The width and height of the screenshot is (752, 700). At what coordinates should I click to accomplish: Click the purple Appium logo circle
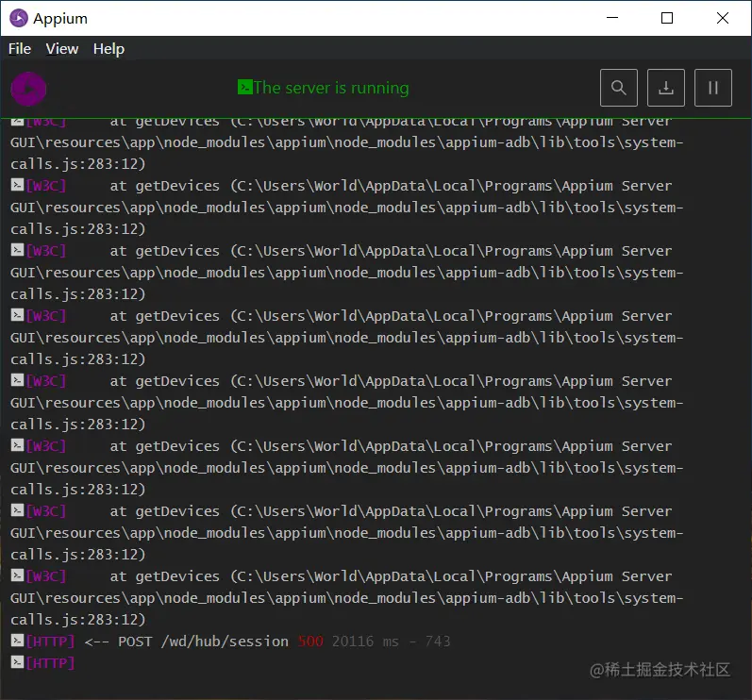[x=28, y=89]
